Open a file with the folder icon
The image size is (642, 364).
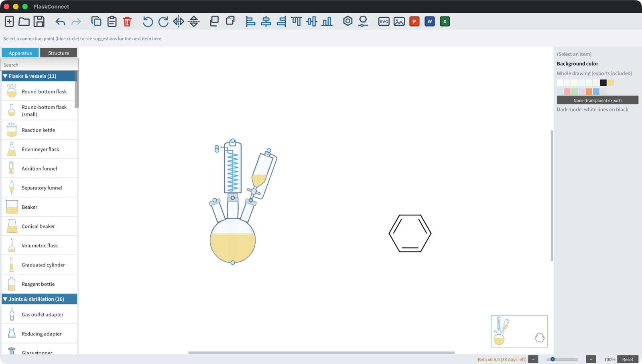coord(24,21)
